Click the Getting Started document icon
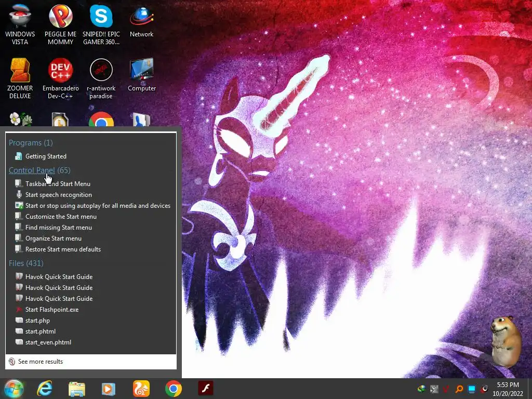 pyautogui.click(x=19, y=156)
